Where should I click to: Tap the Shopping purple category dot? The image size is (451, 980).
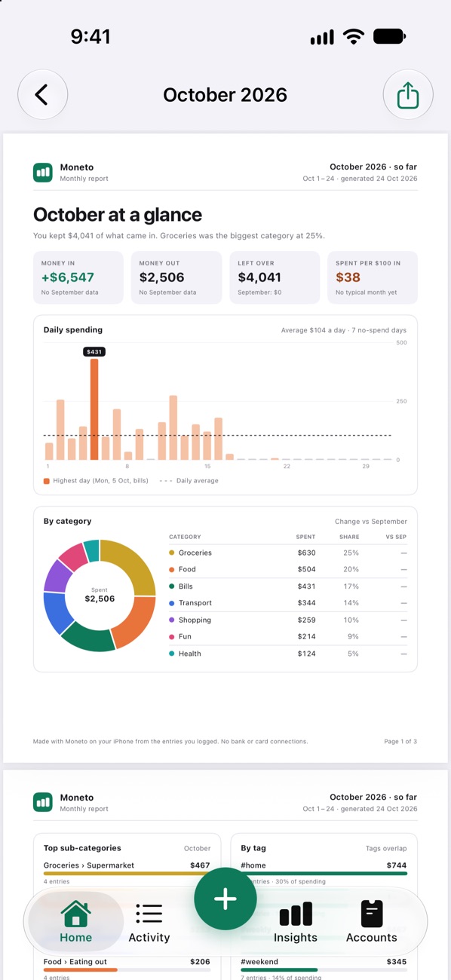(x=172, y=620)
